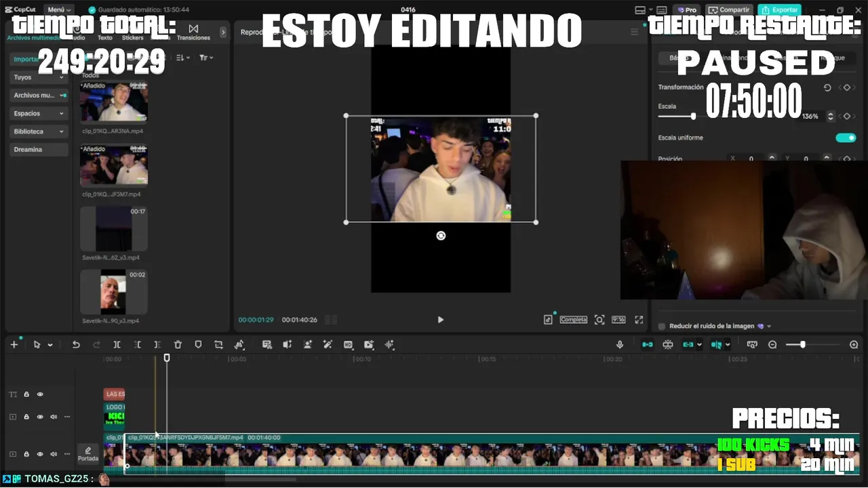
Task: Select the LAS ES text clip
Action: (115, 394)
